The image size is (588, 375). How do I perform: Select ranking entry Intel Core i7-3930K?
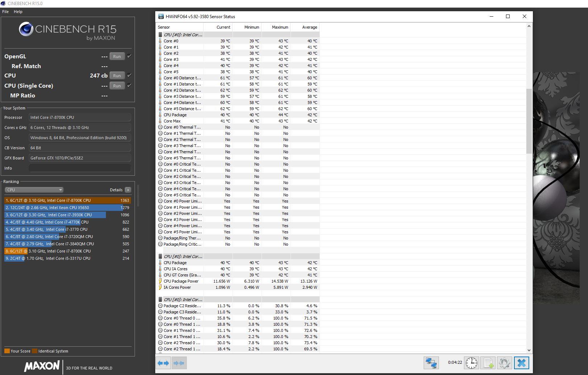point(67,215)
